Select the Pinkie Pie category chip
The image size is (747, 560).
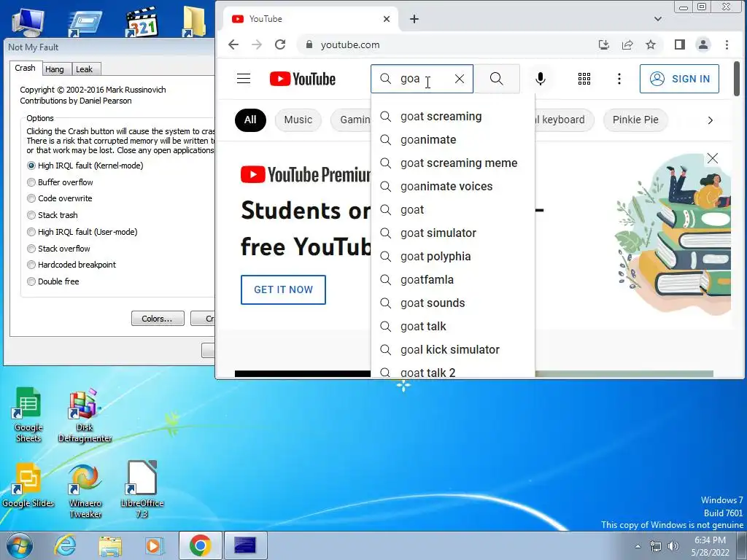[x=635, y=120]
